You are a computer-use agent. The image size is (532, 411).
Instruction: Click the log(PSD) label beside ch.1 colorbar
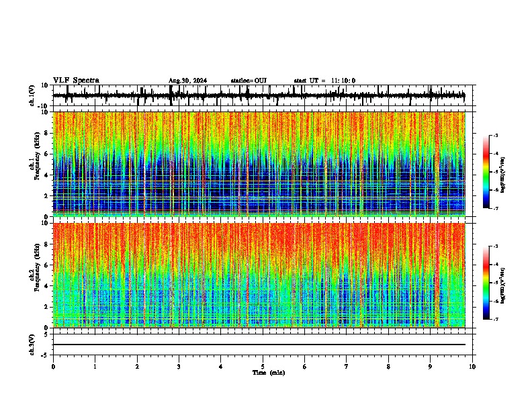click(503, 175)
